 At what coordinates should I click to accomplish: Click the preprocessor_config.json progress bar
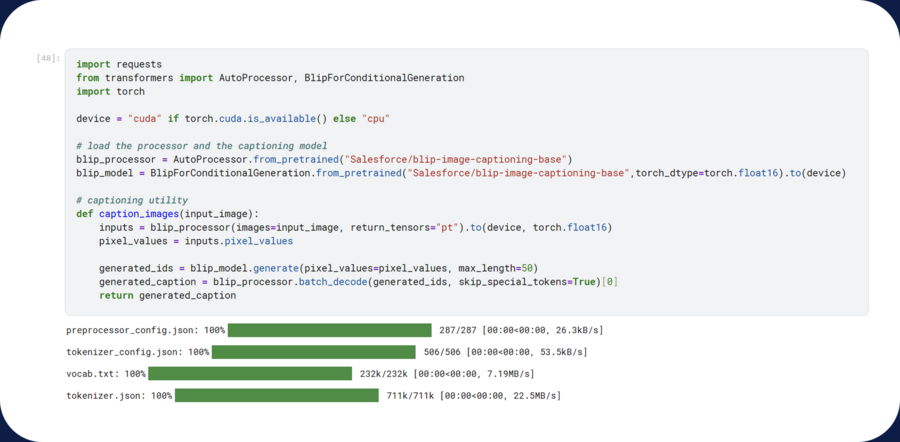(x=329, y=330)
